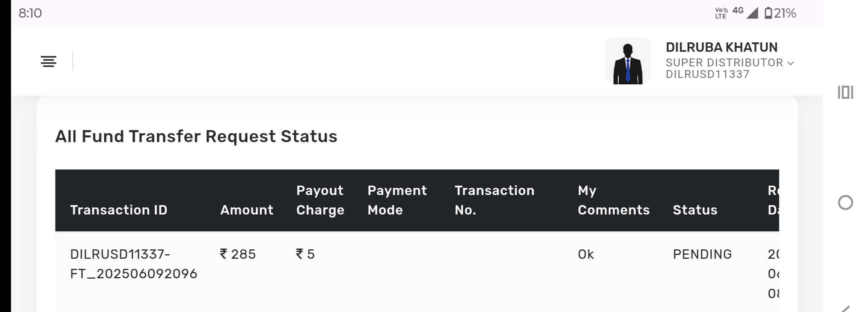The width and height of the screenshot is (868, 312).
Task: Sort by Amount column header
Action: click(x=247, y=210)
